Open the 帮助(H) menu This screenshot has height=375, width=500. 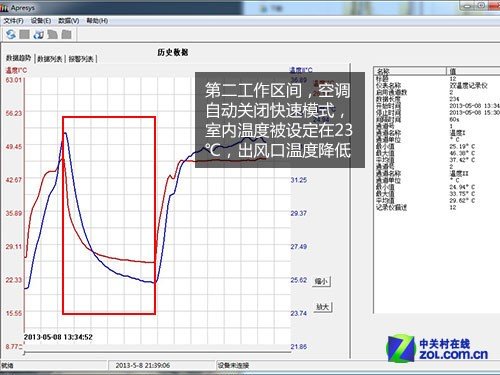pos(97,21)
